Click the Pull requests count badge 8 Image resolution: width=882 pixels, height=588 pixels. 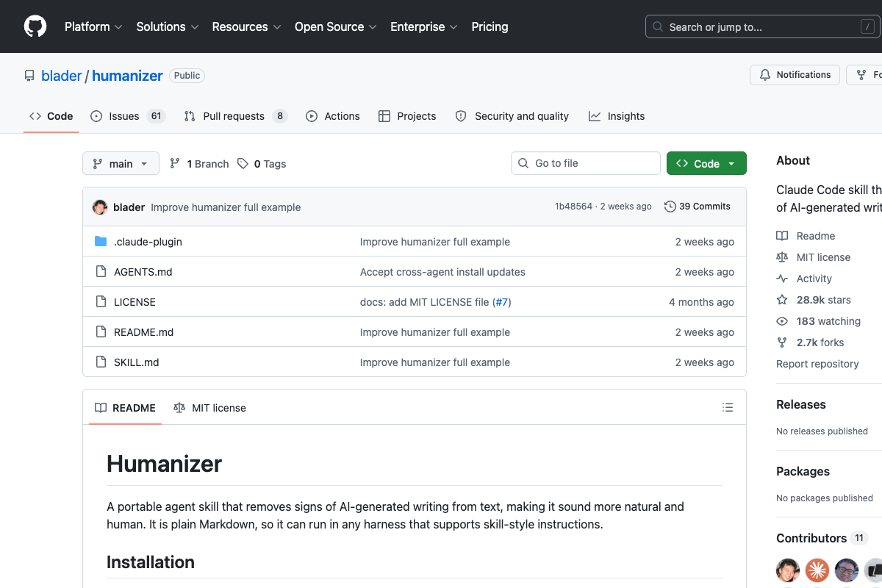point(279,116)
